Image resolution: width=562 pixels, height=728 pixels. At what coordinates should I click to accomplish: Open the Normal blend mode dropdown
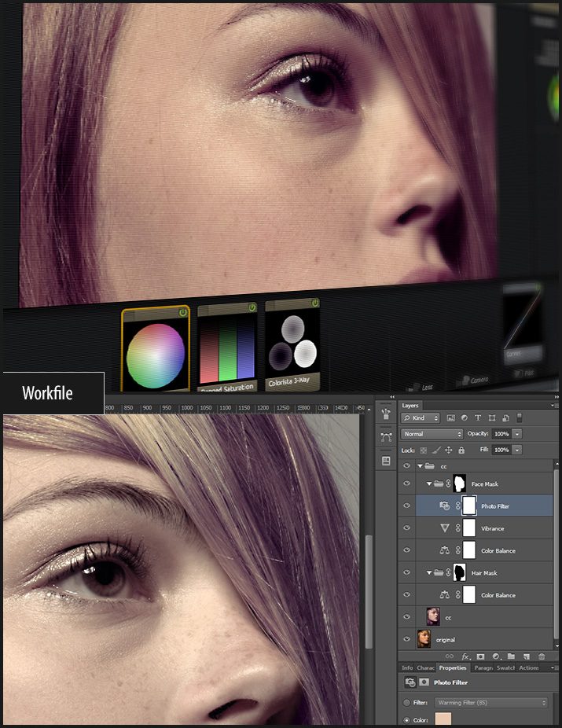432,434
